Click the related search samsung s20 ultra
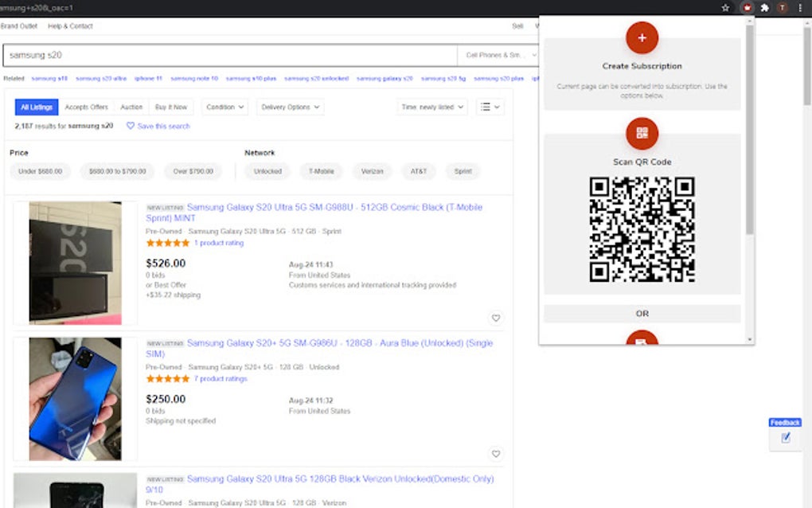The width and height of the screenshot is (812, 508). (101, 79)
